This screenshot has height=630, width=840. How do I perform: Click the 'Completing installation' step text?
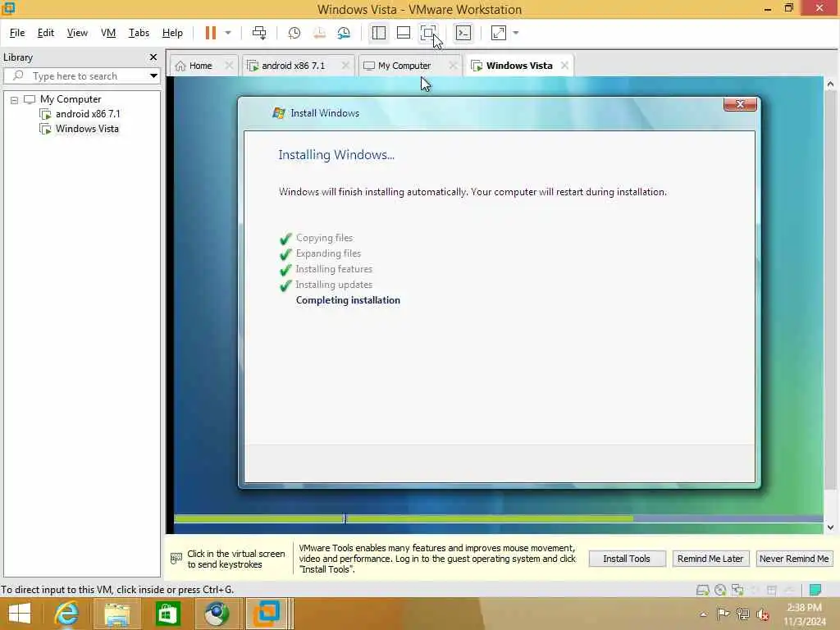(348, 300)
